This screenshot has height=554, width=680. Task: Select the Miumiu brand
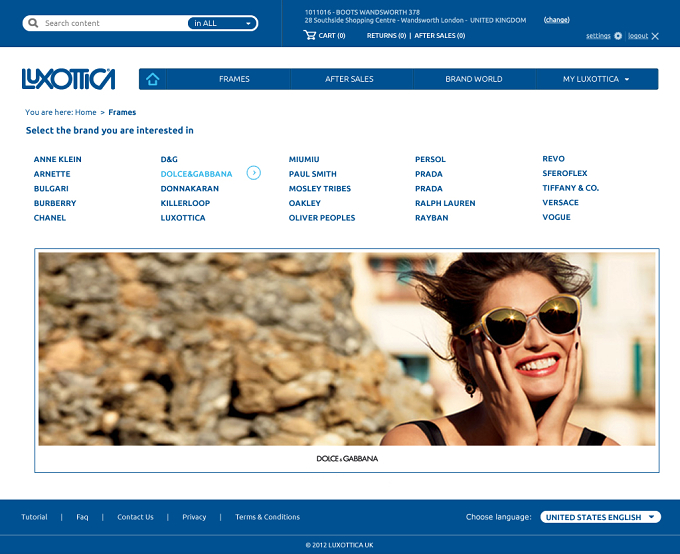304,159
